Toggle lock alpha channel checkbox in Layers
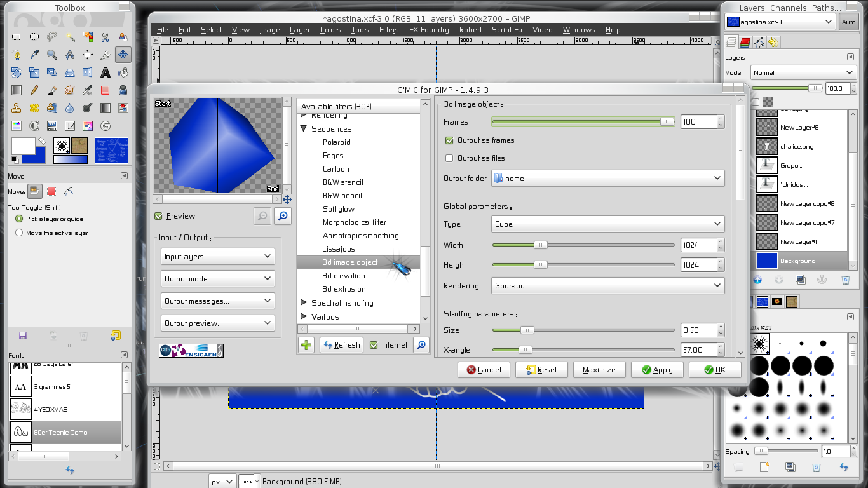 [x=756, y=102]
